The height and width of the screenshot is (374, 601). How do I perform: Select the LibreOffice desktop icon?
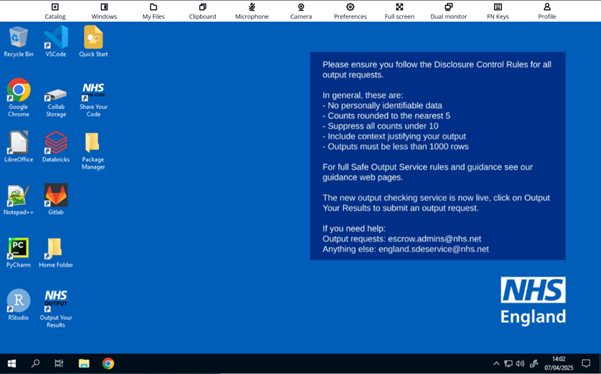(x=18, y=146)
